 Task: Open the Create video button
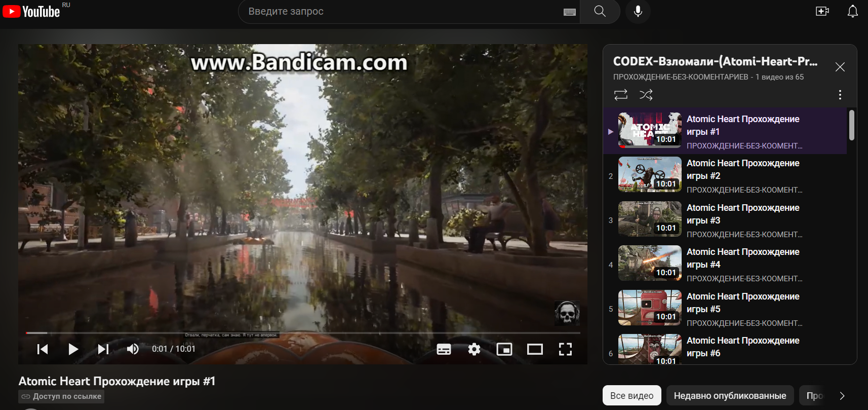click(822, 11)
